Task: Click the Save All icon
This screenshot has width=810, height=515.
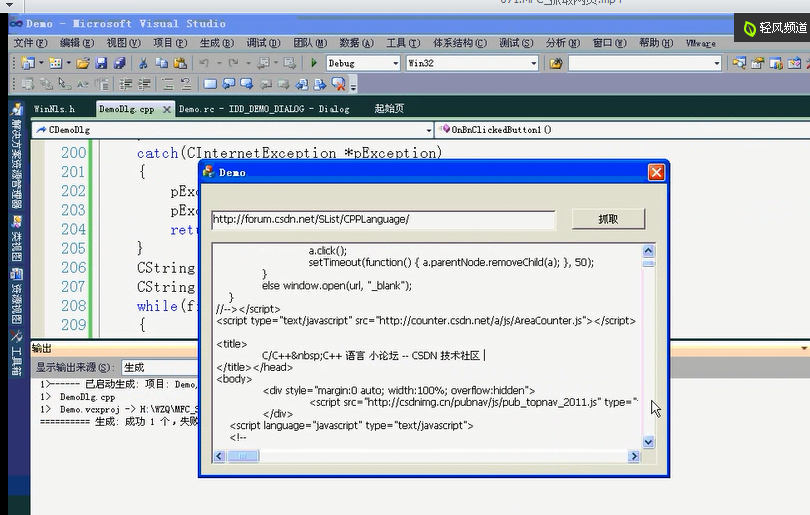Action: click(x=119, y=63)
